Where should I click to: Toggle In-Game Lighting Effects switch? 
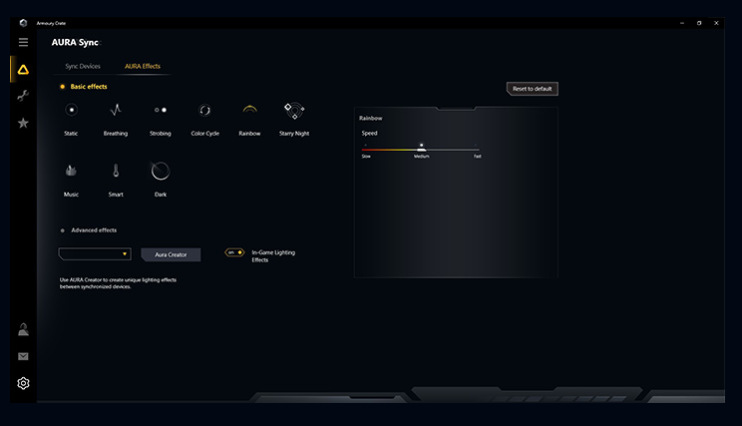pyautogui.click(x=234, y=252)
